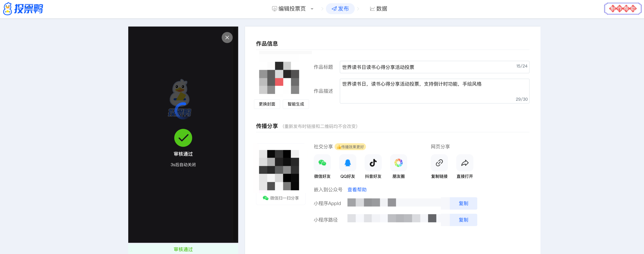The height and width of the screenshot is (254, 644).
Task: Select the 发布 tab
Action: (340, 9)
